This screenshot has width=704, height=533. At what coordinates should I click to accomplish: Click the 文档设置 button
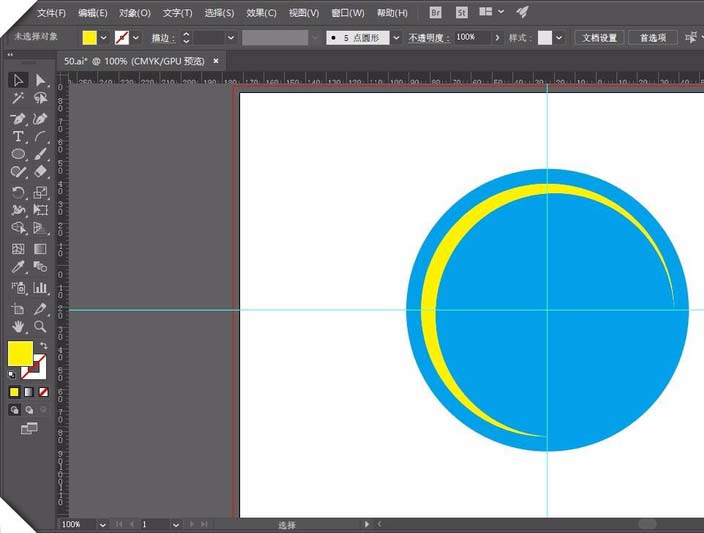pos(599,38)
